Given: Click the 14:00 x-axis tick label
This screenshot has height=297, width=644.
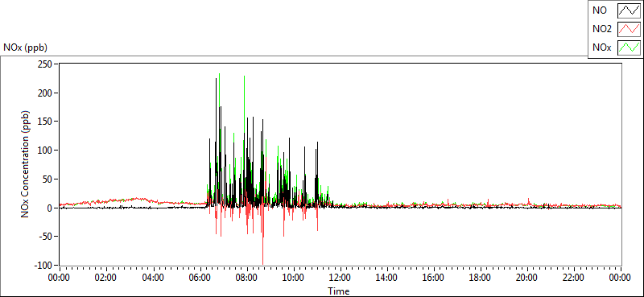Looking at the screenshot, I should point(387,278).
